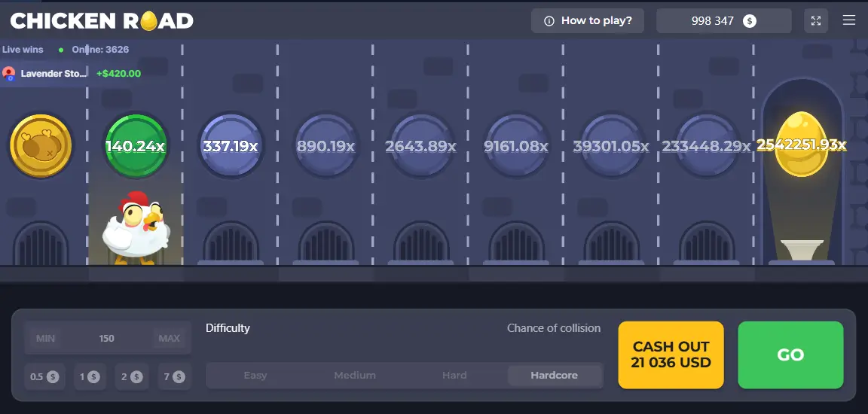This screenshot has height=414, width=868.
Task: Select the 337.19x multiplier coin
Action: (x=231, y=146)
